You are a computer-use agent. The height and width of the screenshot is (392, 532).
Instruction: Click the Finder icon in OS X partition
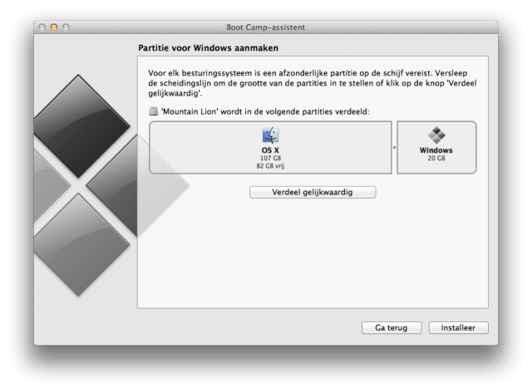coord(270,135)
